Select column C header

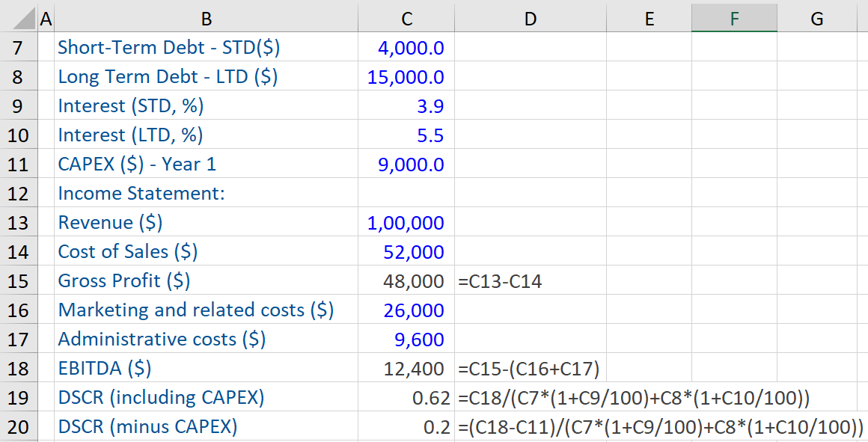(x=406, y=18)
